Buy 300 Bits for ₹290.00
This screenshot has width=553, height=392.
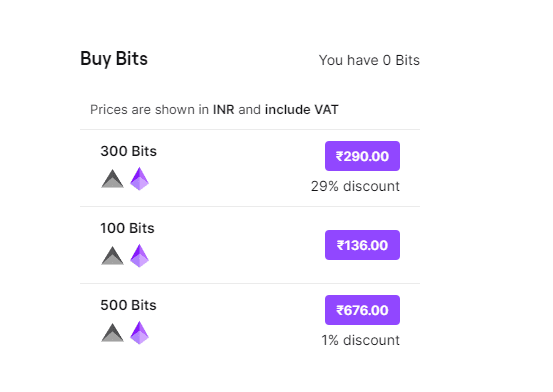(x=362, y=156)
